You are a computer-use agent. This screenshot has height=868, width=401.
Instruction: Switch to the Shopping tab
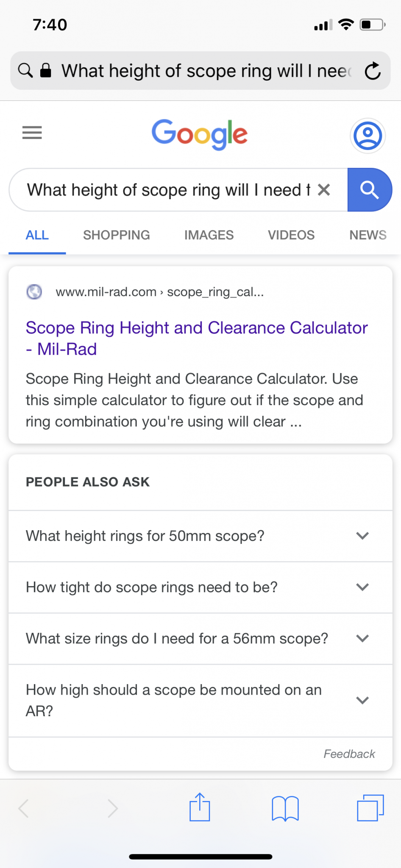coord(117,235)
